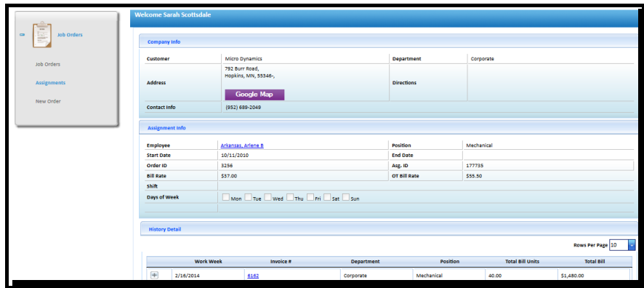Click the Total Bill Units column header
This screenshot has height=288, width=644.
522,261
